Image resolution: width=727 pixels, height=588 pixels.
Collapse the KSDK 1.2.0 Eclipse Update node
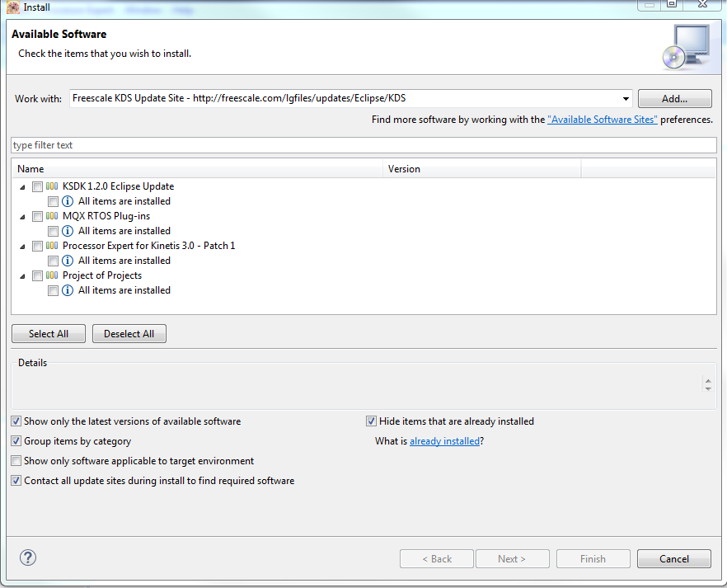pyautogui.click(x=22, y=187)
